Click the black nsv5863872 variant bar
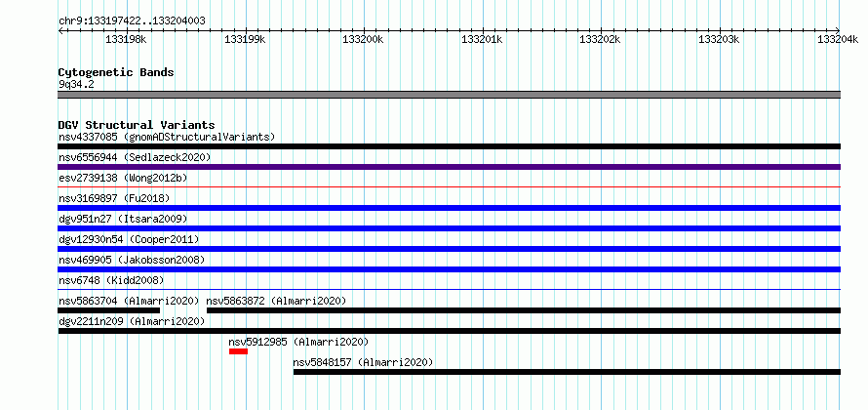 click(524, 310)
